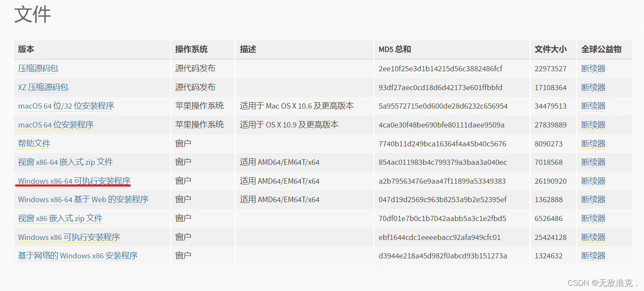Click Windows x86-64 可执行安装程序 link
Screen dimensions: 644x291
coord(74,181)
